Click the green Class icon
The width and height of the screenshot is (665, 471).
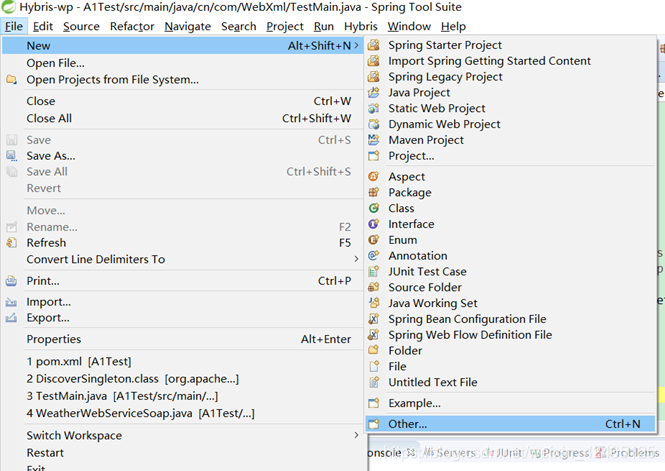(x=374, y=208)
